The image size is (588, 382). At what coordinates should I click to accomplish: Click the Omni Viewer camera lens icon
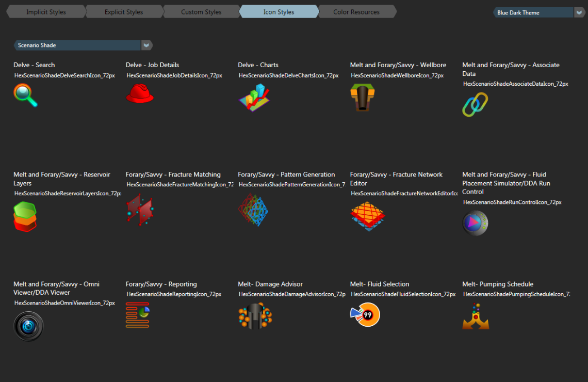point(28,326)
